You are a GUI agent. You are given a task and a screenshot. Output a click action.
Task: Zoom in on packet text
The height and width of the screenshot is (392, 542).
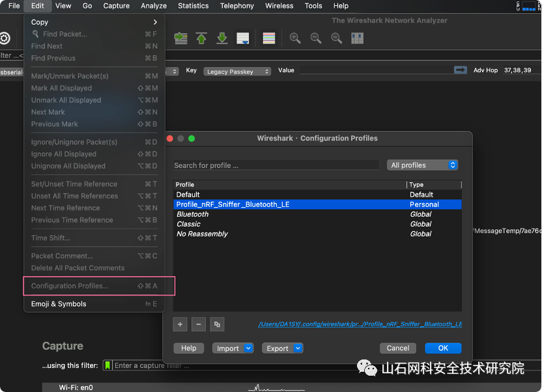tap(295, 38)
